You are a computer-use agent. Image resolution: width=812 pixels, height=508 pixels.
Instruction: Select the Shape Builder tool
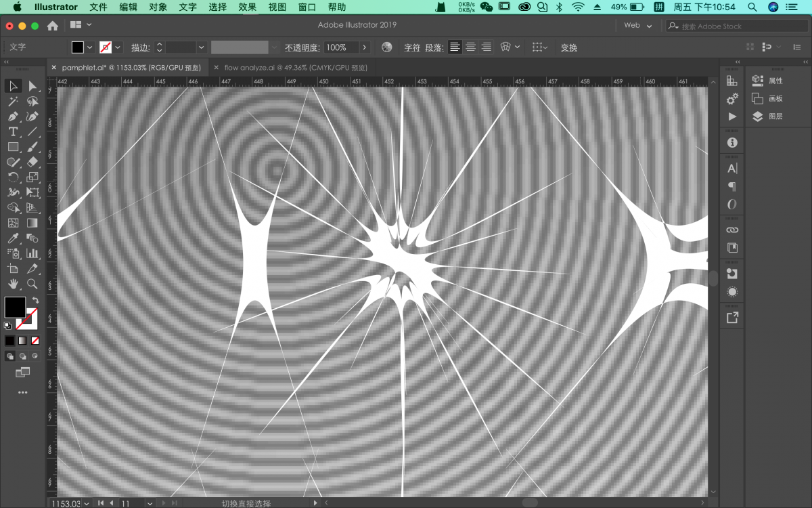pos(13,208)
